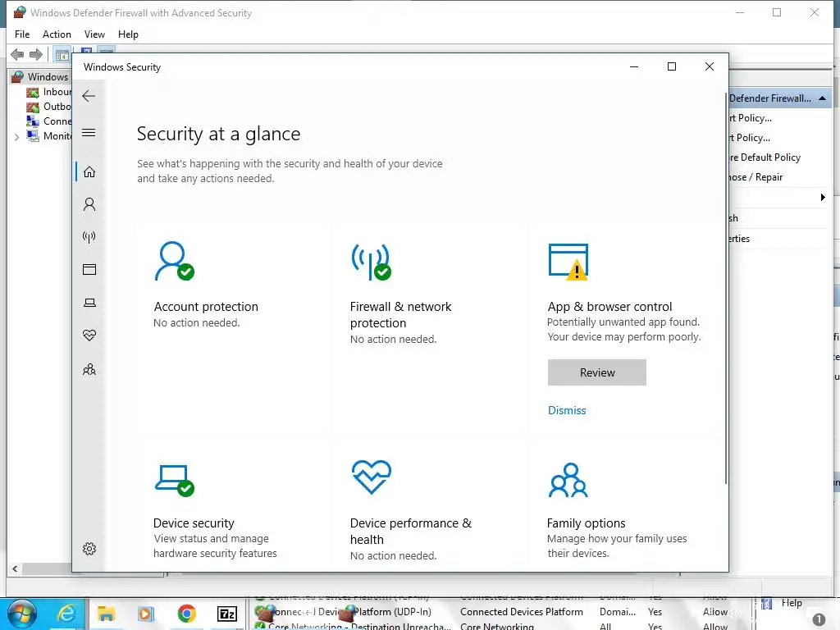Open App & browser control heading
The height and width of the screenshot is (630, 840).
[x=609, y=307]
